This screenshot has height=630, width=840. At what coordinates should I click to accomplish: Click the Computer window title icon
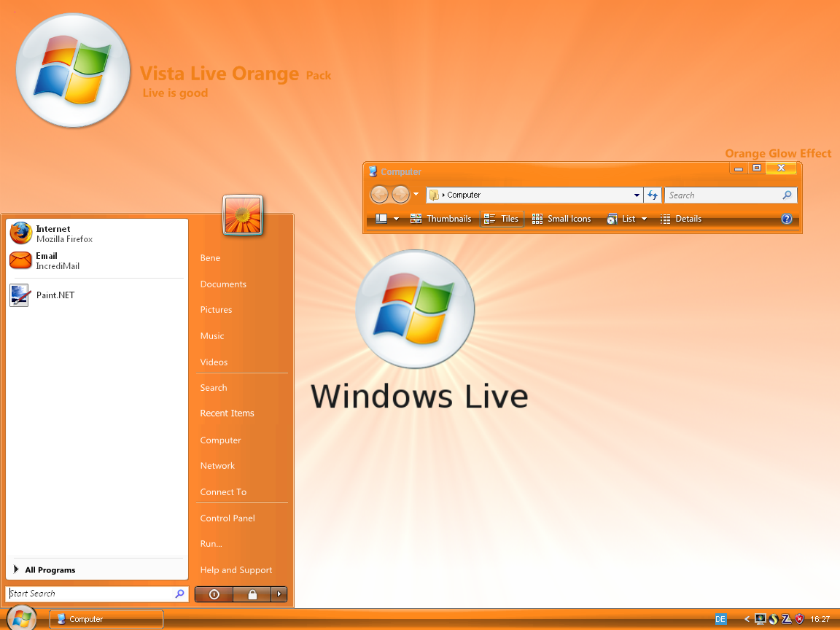tap(373, 171)
